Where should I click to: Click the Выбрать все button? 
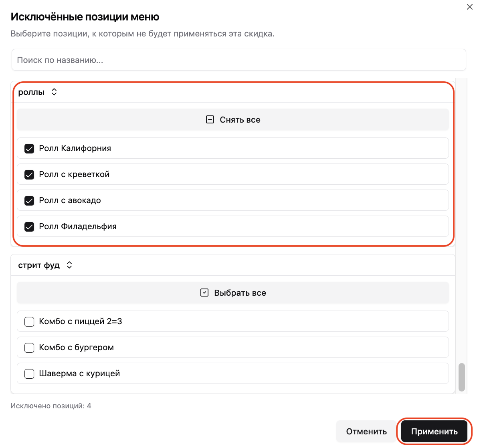233,293
